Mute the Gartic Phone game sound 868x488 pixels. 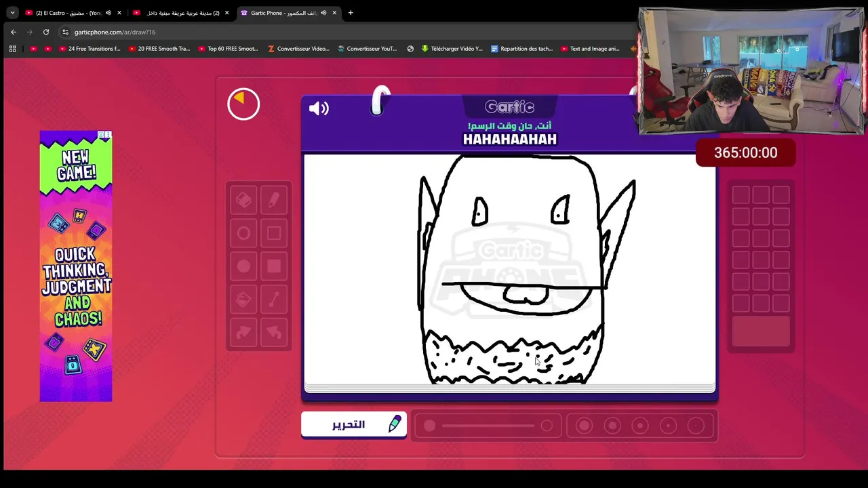point(319,108)
